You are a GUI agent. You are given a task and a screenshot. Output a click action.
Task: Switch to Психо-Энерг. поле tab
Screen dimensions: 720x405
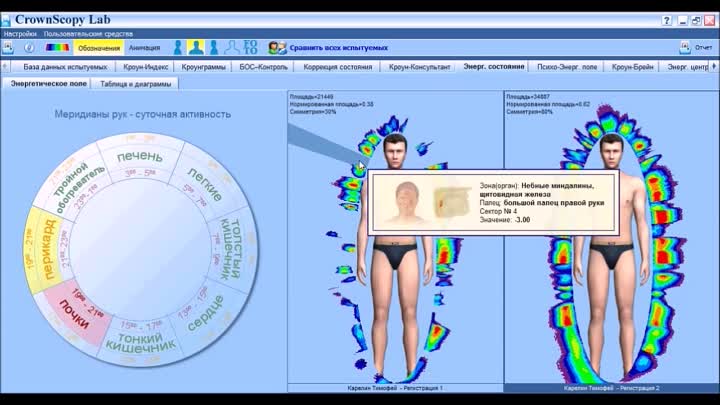point(567,67)
